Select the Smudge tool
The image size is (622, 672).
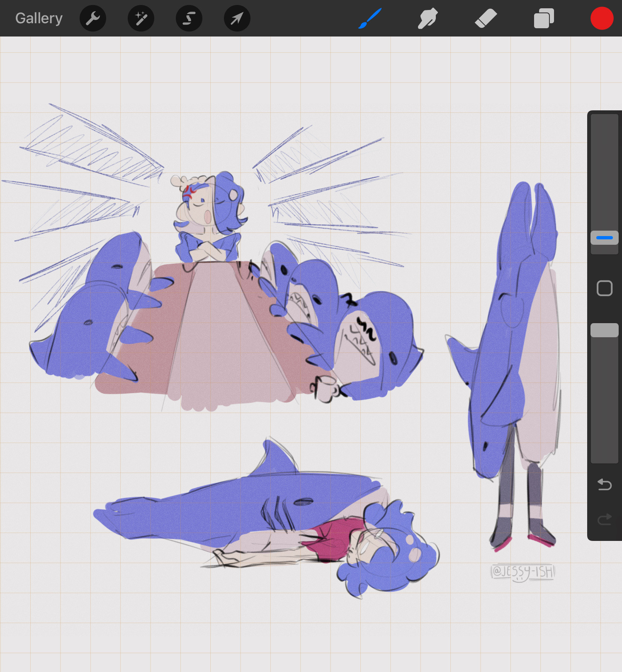pyautogui.click(x=428, y=19)
